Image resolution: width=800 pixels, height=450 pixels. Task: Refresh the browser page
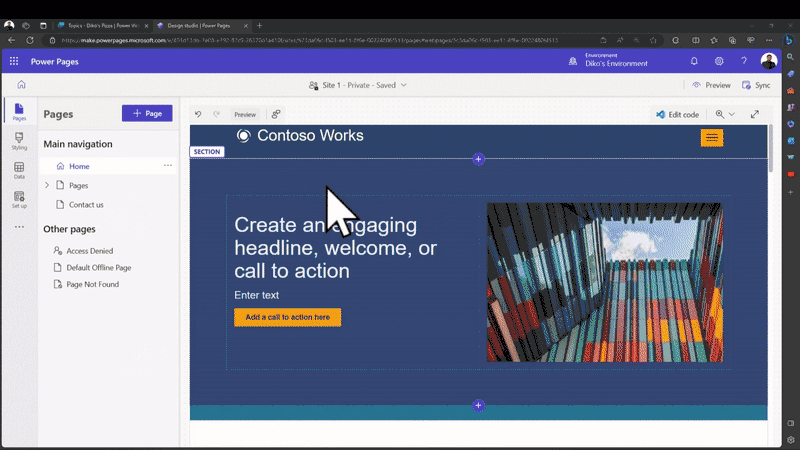[30, 40]
